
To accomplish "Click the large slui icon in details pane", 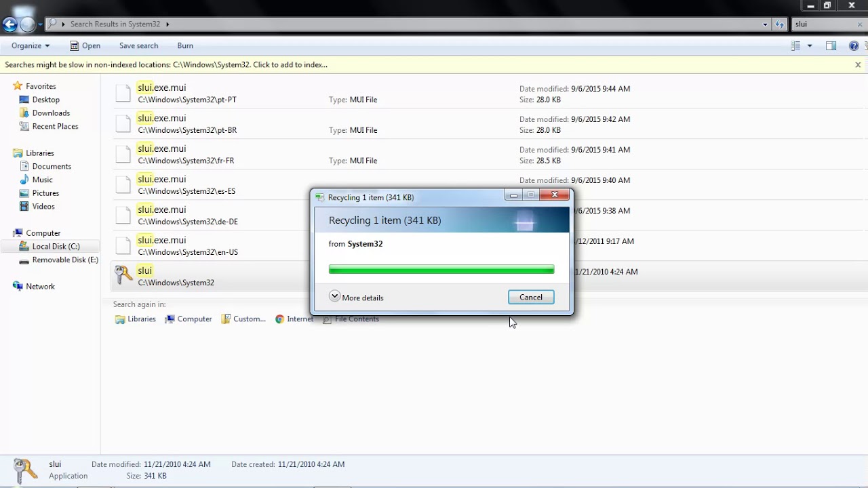I will pyautogui.click(x=25, y=470).
